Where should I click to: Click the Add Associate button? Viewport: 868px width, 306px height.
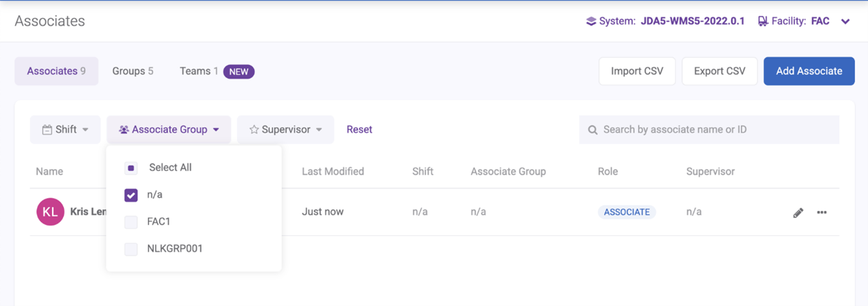[x=809, y=71]
